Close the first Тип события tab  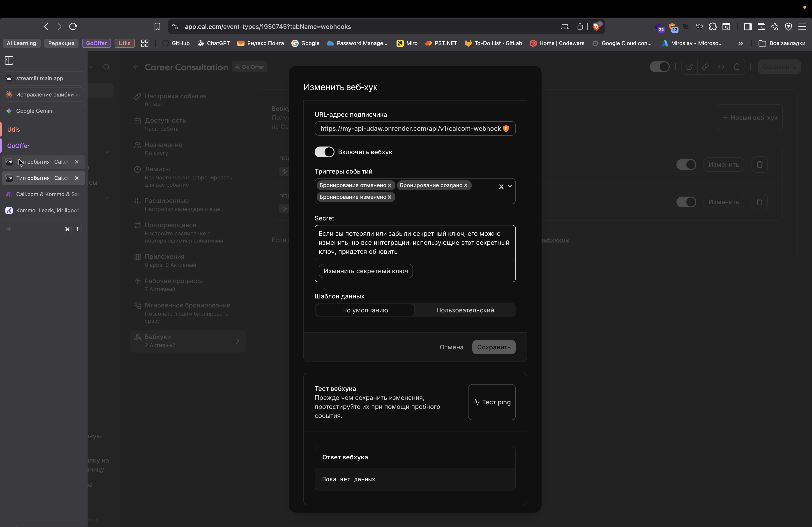(x=77, y=162)
